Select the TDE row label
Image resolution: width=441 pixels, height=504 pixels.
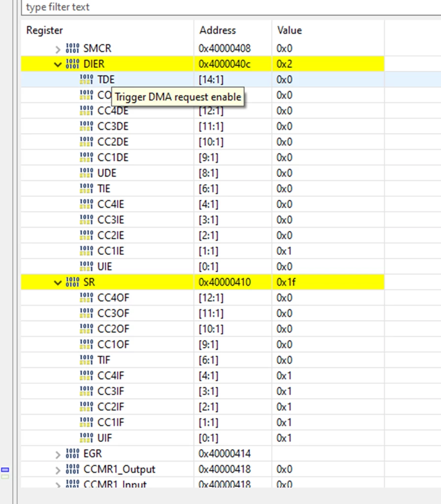click(106, 79)
